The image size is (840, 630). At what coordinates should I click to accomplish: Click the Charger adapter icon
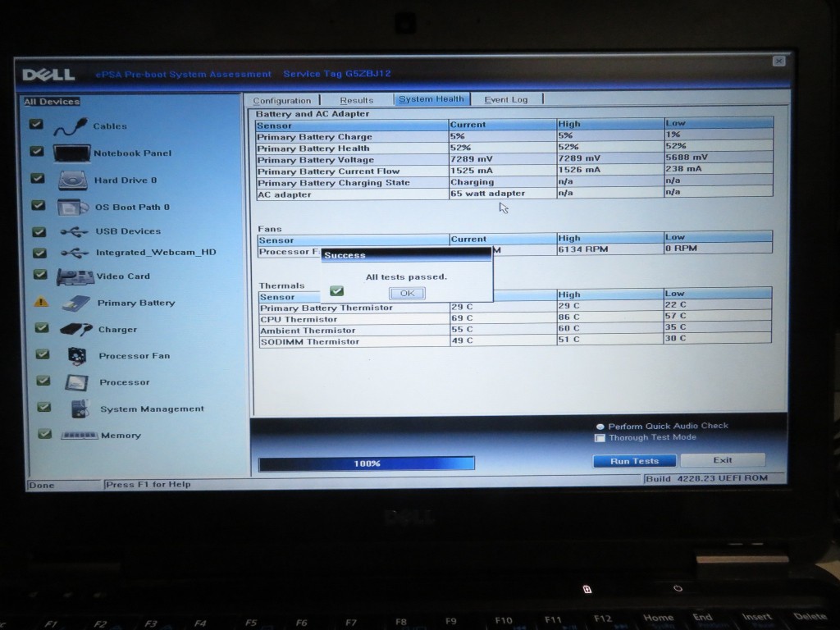(x=76, y=329)
